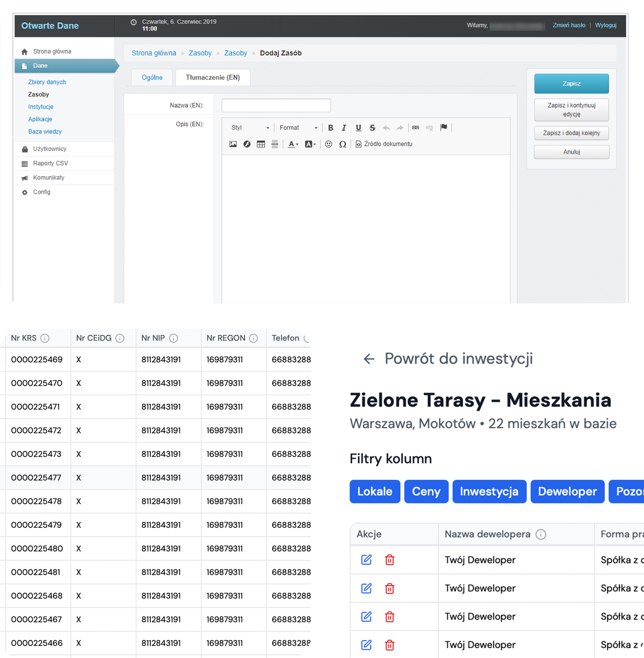Open the smiley emoticon picker
This screenshot has height=658, width=644.
tap(328, 144)
